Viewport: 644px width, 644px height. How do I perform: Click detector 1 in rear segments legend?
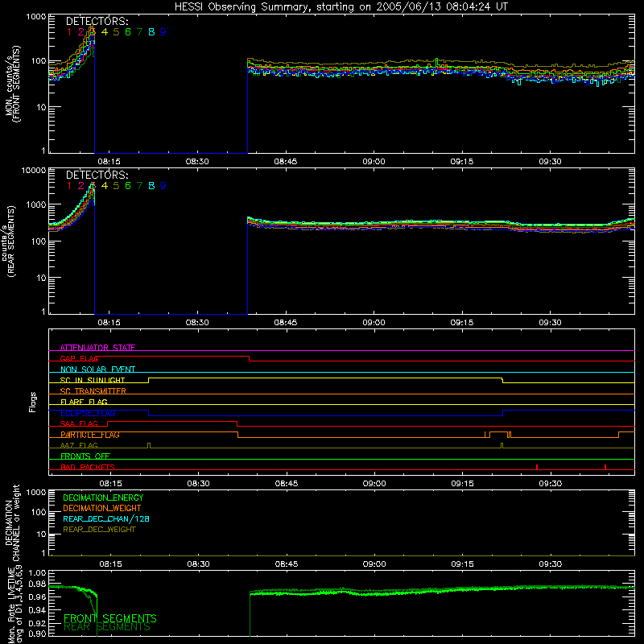coord(69,186)
